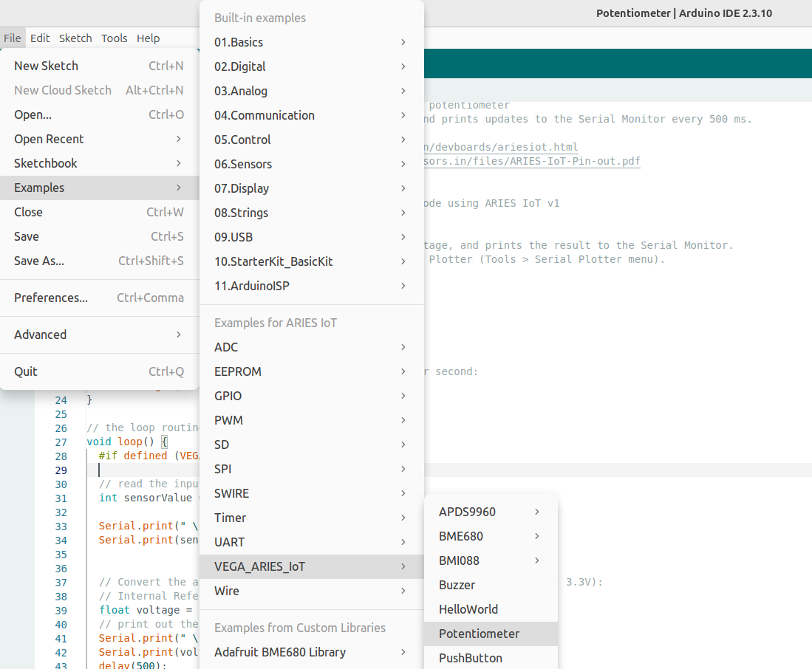This screenshot has height=669, width=812.
Task: Click line number 29 in gutter
Action: [61, 470]
